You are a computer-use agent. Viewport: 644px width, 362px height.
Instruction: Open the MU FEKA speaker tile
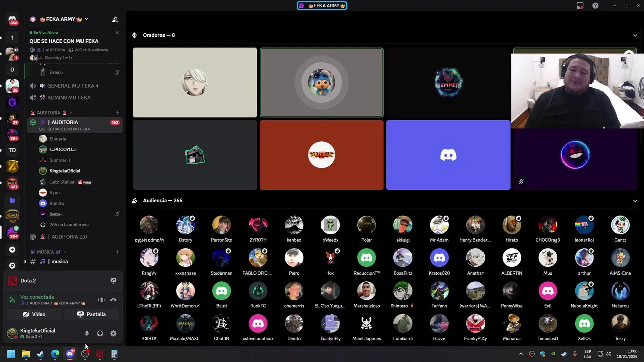[x=321, y=155]
